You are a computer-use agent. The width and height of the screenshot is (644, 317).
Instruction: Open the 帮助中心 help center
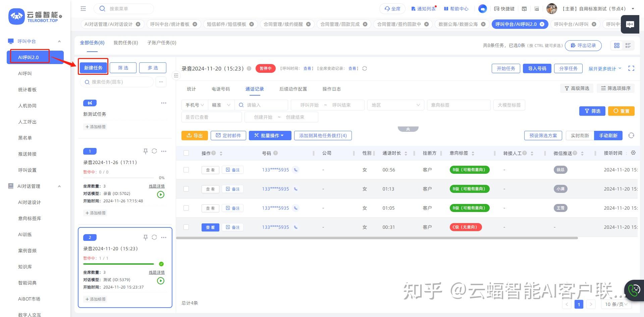click(456, 9)
